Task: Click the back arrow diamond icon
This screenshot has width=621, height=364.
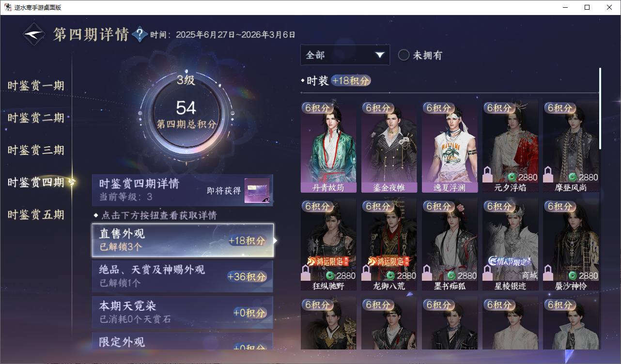Action: pos(34,34)
